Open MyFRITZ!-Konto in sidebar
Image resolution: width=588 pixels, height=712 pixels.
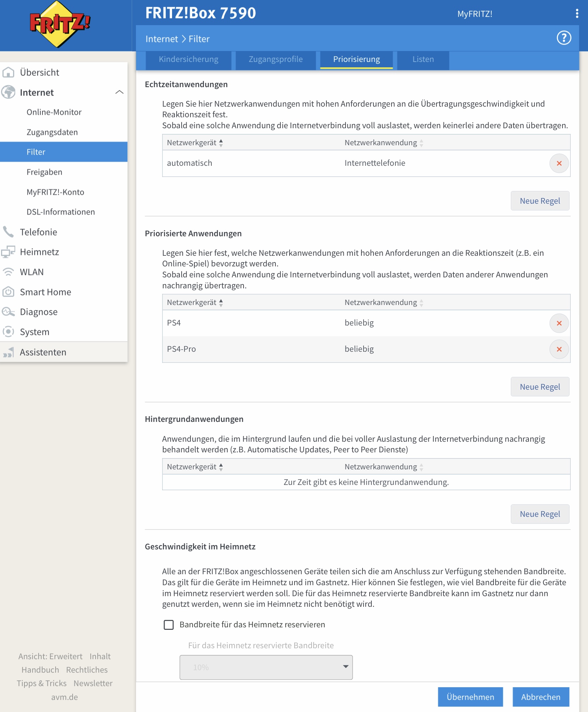pyautogui.click(x=55, y=192)
